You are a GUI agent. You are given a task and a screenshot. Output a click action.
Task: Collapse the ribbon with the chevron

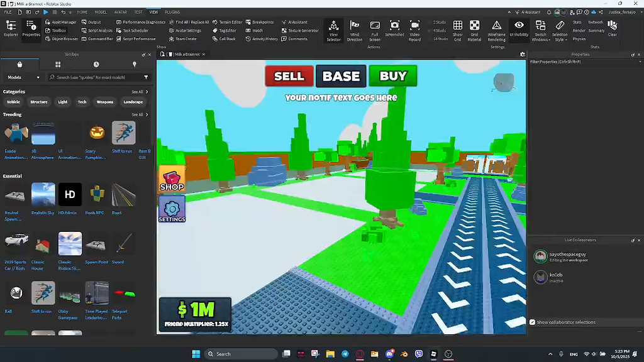coord(509,13)
